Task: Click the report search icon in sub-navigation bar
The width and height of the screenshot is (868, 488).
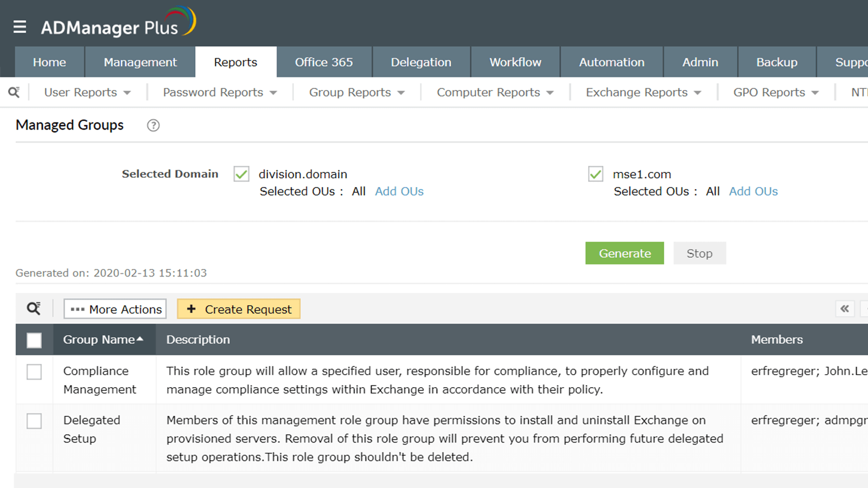Action: point(14,92)
